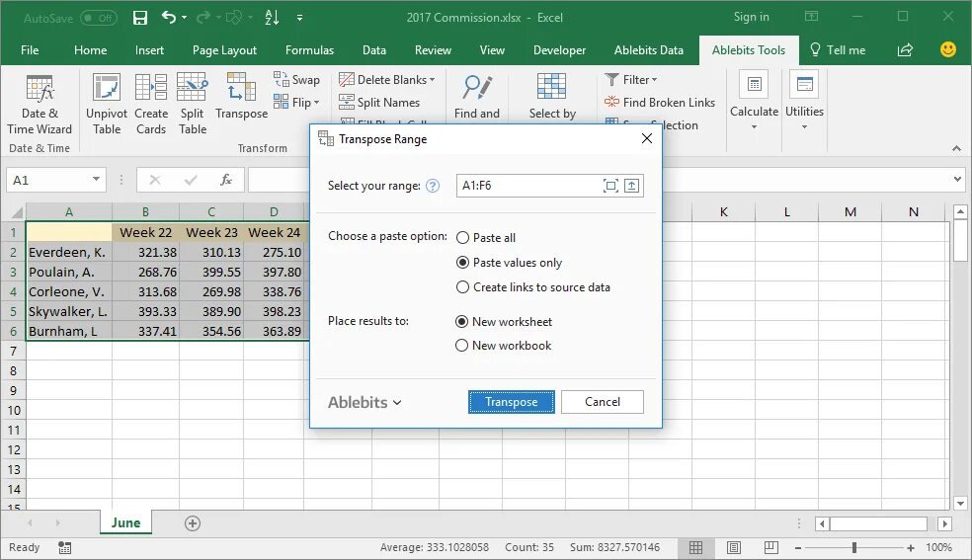Screen dimensions: 972x560
Task: Select the Paste all option
Action: tap(486, 238)
